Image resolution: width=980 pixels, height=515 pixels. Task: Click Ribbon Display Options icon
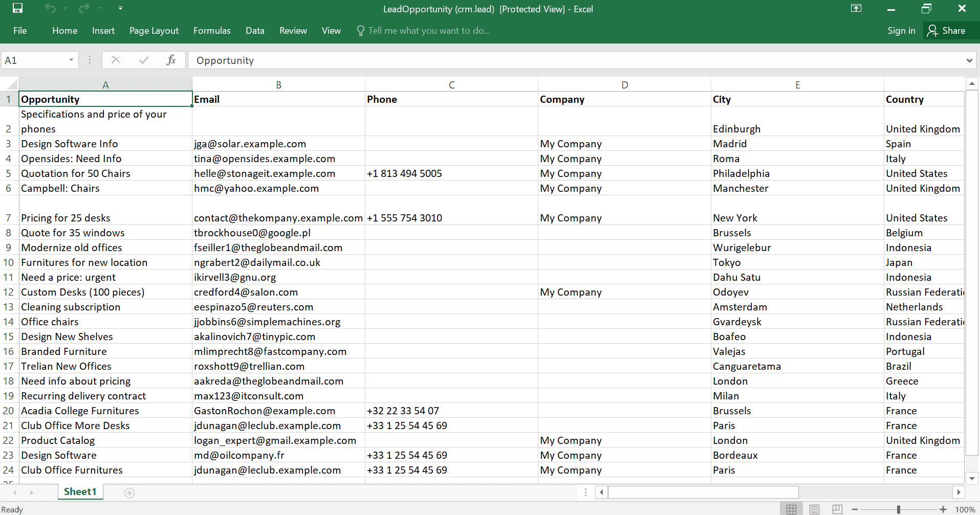(856, 8)
